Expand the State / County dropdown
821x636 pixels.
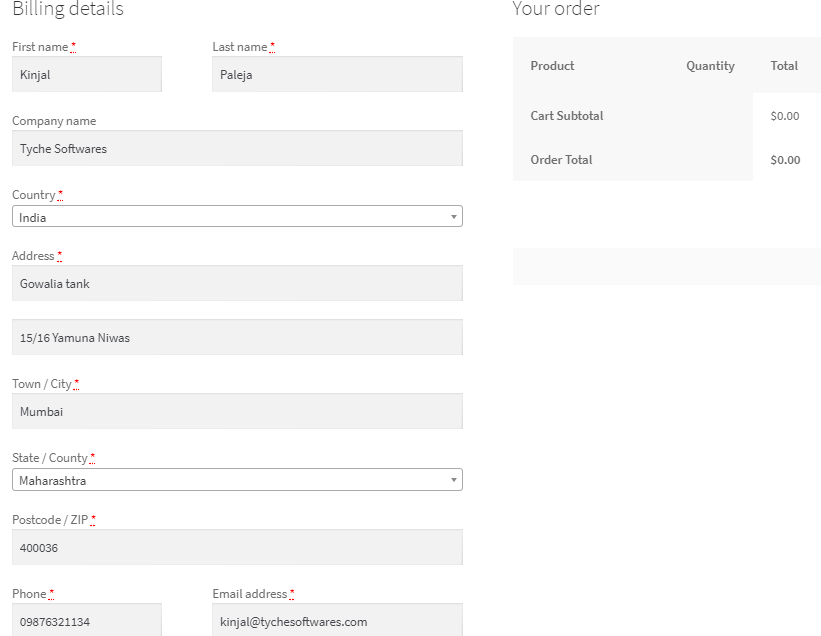pos(237,481)
